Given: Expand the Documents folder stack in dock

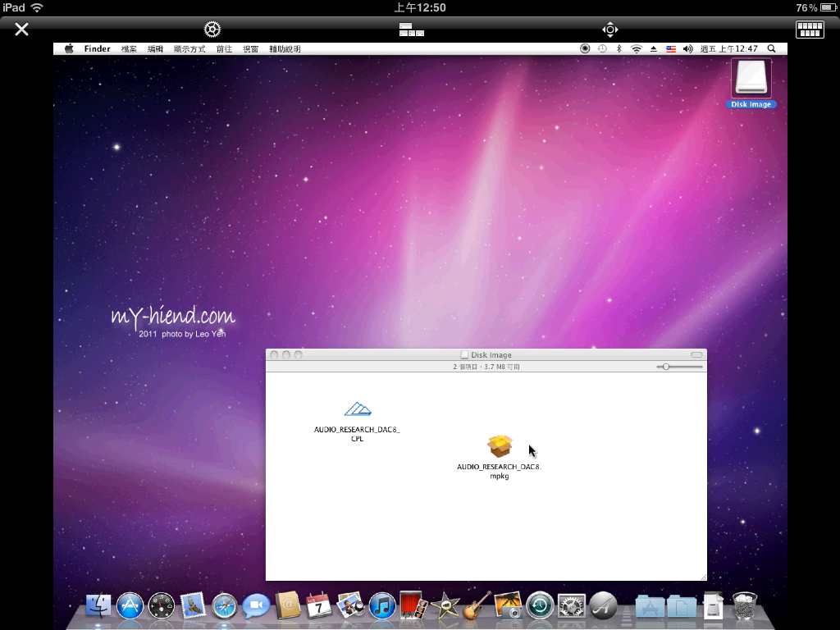Looking at the screenshot, I should click(681, 607).
